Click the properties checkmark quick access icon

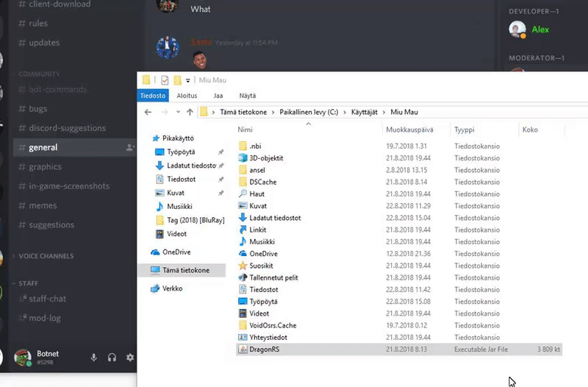(x=165, y=80)
